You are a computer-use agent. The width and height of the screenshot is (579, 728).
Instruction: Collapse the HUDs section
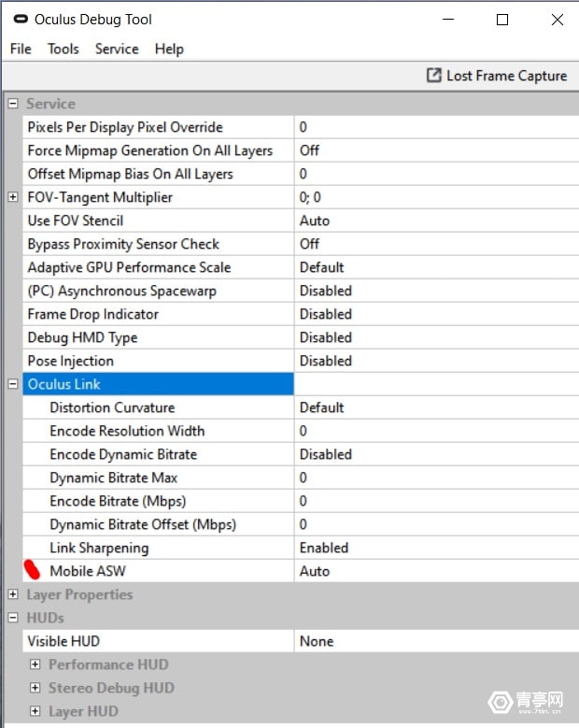[x=13, y=618]
